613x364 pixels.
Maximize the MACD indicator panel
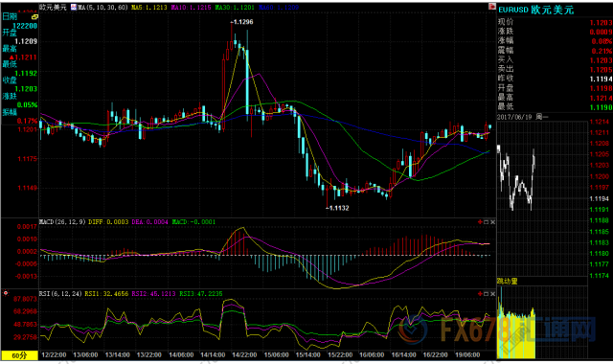tap(487, 222)
